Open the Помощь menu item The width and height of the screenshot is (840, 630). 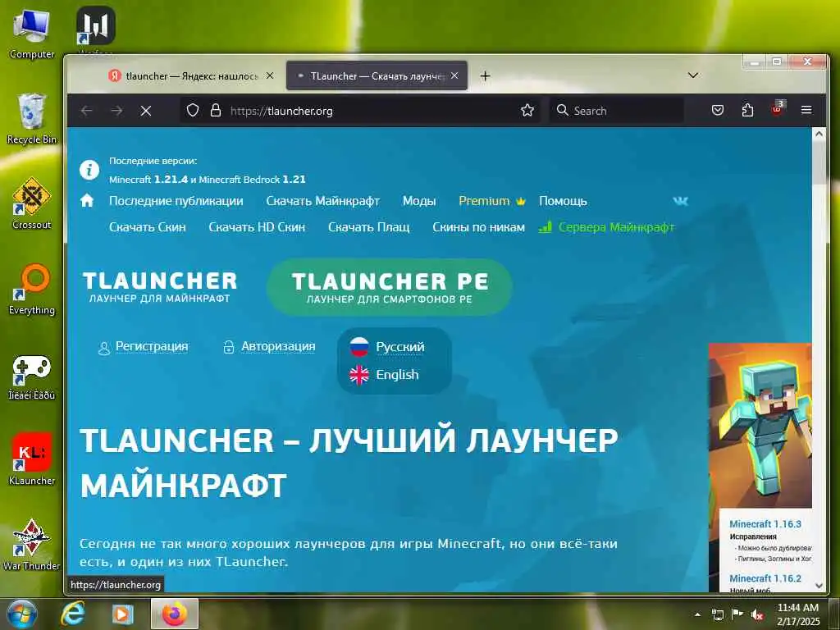click(563, 201)
